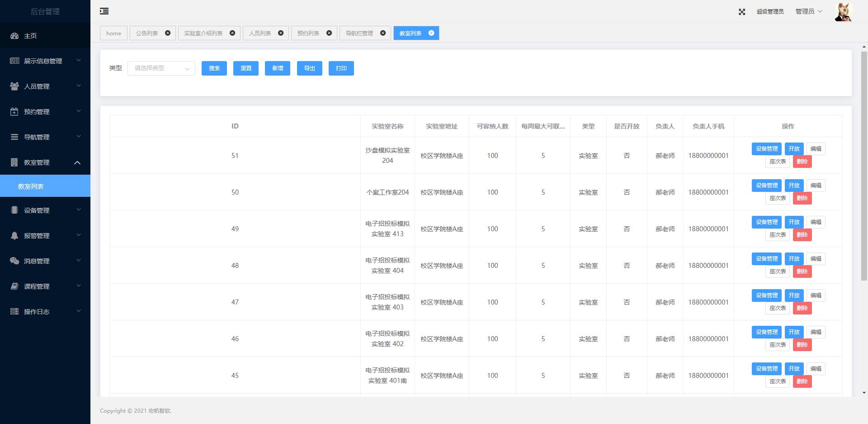Expand the 展示信息管理 menu chevron
Screen dimensions: 868x424
(x=78, y=60)
